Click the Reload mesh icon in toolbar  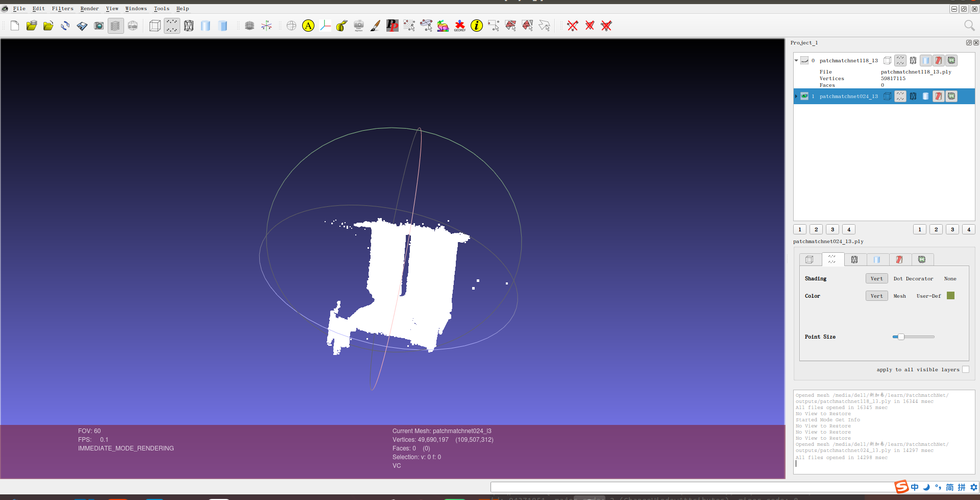coord(65,26)
